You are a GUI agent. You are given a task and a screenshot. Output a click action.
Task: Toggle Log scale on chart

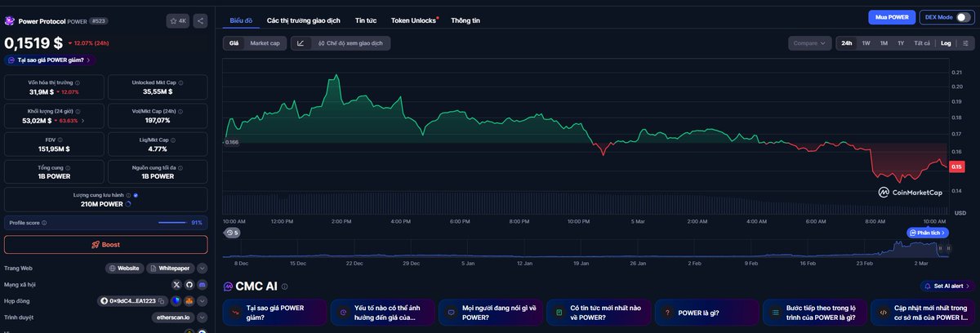(946, 43)
